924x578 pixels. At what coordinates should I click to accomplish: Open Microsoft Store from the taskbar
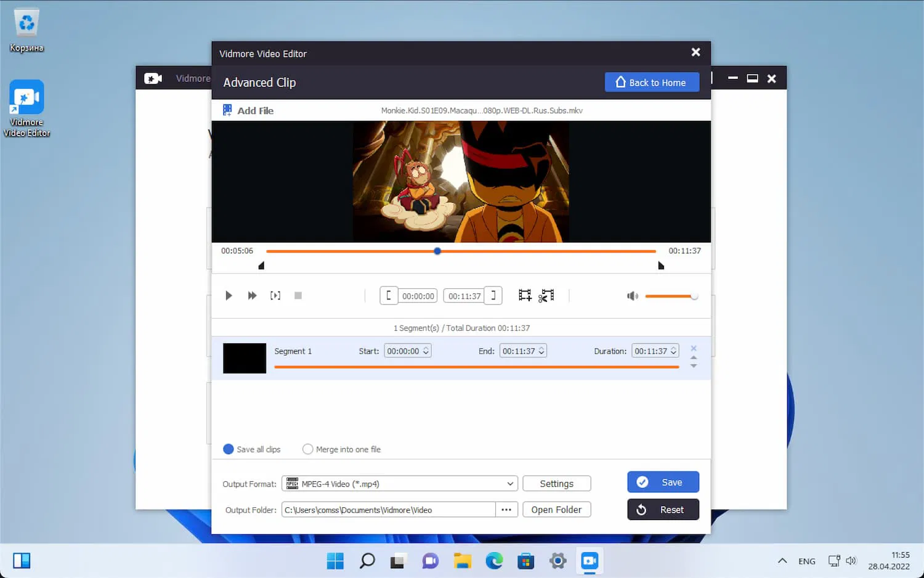coord(526,561)
